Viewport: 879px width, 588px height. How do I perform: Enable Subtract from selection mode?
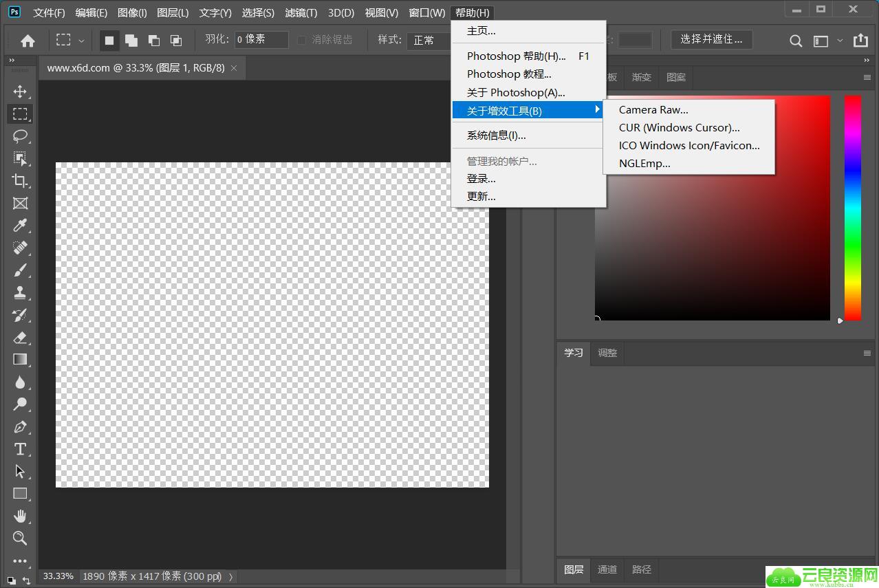point(153,41)
